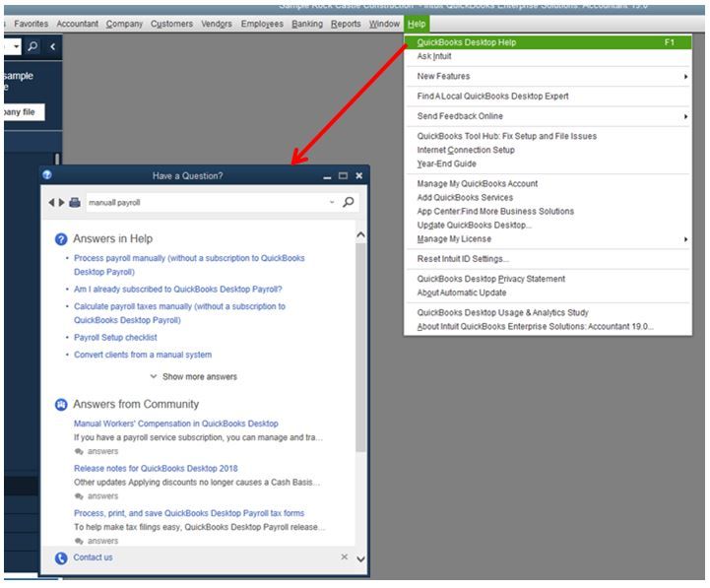Viewport: 710px width, 588px height.
Task: Open the Employees menu
Action: click(x=262, y=24)
